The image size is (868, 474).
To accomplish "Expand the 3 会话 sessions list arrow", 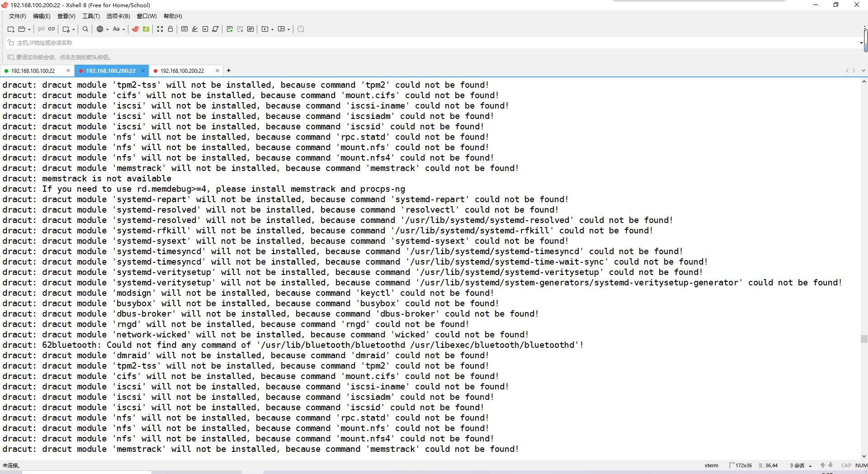I will pos(810,465).
